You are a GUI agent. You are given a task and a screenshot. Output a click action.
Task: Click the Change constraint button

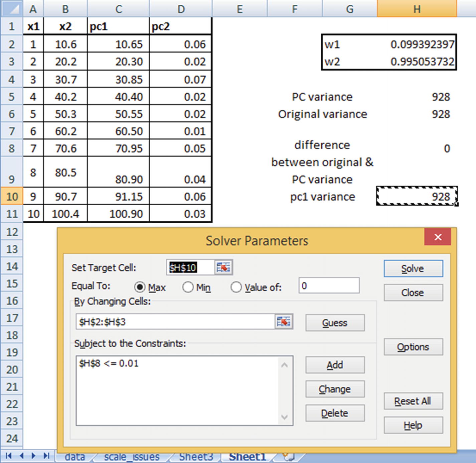pyautogui.click(x=335, y=389)
